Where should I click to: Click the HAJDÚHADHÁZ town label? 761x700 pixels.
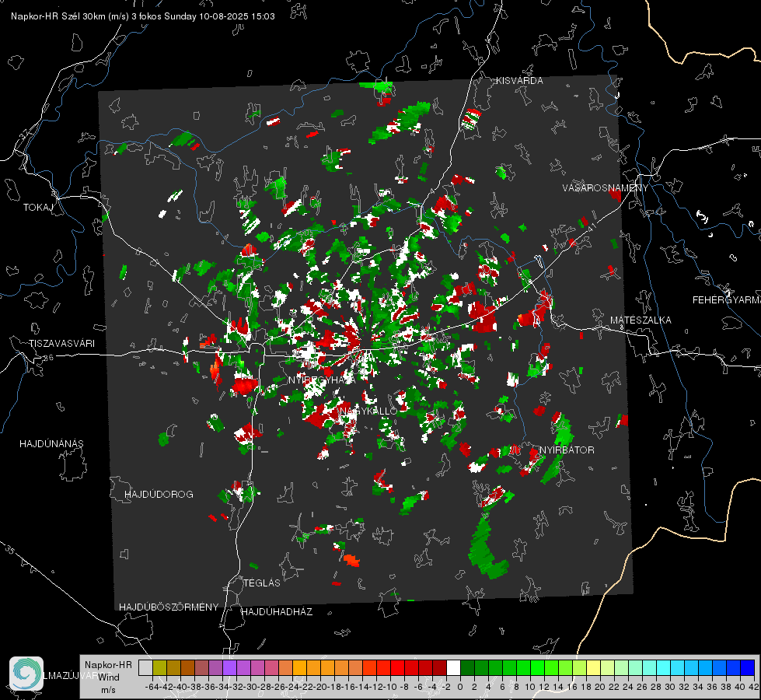[x=277, y=611]
